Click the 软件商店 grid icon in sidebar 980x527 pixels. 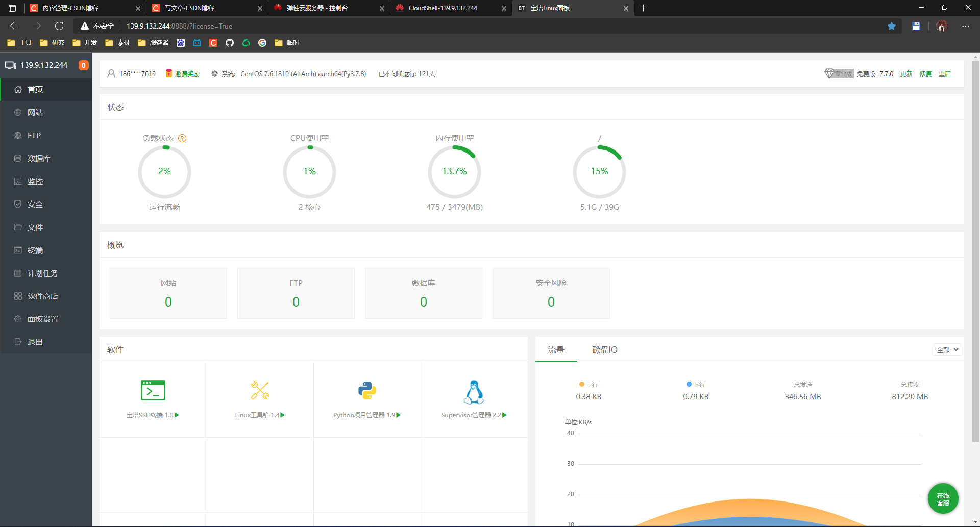pos(18,296)
